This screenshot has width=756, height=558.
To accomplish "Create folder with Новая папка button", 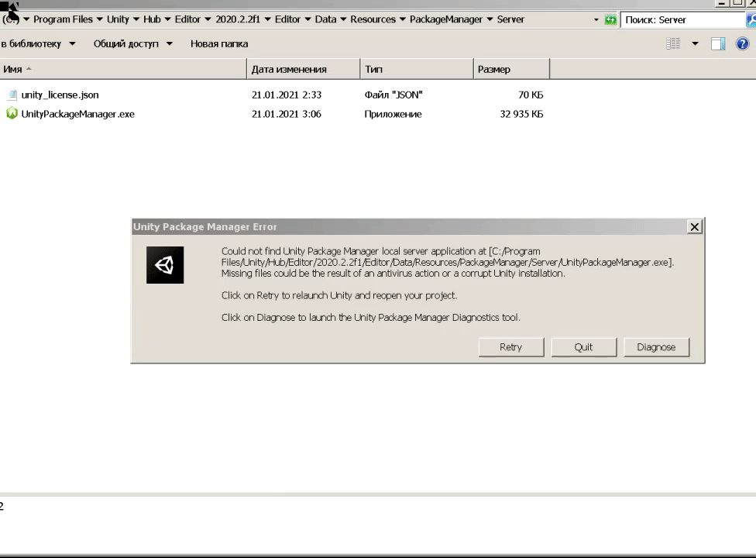I will pyautogui.click(x=219, y=44).
